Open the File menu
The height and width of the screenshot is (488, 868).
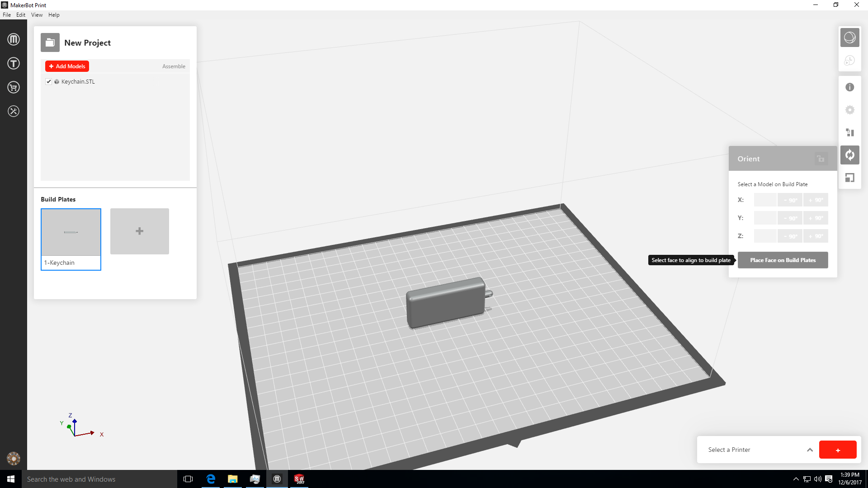click(7, 14)
